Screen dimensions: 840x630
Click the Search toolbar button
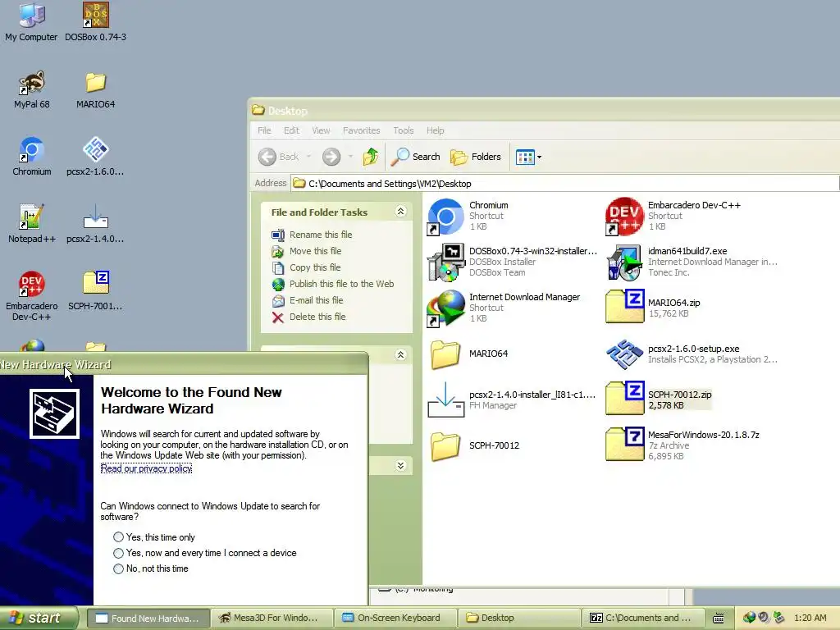point(416,157)
